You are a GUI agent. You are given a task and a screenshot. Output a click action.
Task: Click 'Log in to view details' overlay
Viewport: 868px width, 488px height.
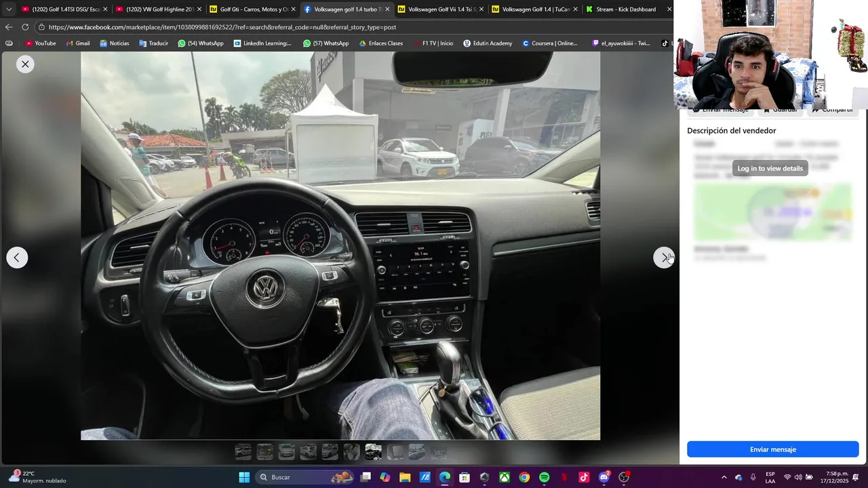770,168
